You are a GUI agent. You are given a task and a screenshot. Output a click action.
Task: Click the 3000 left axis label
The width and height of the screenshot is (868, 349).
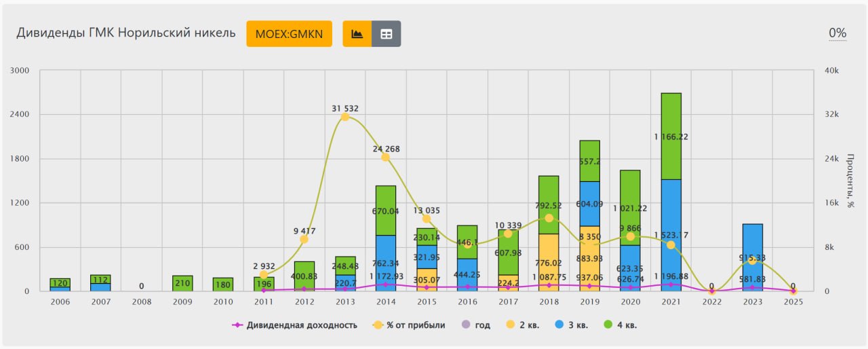tap(21, 71)
